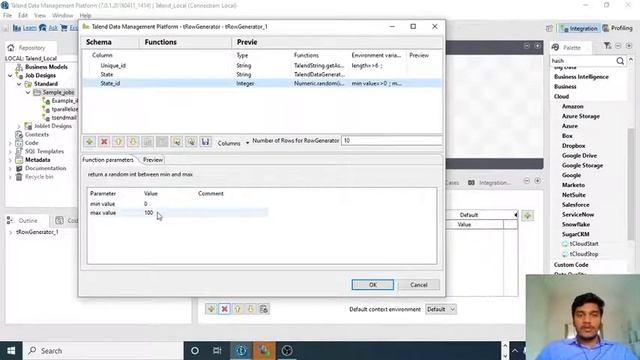The width and height of the screenshot is (640, 360).
Task: Click the paste columns icon in schema toolbar
Action: coord(162,142)
